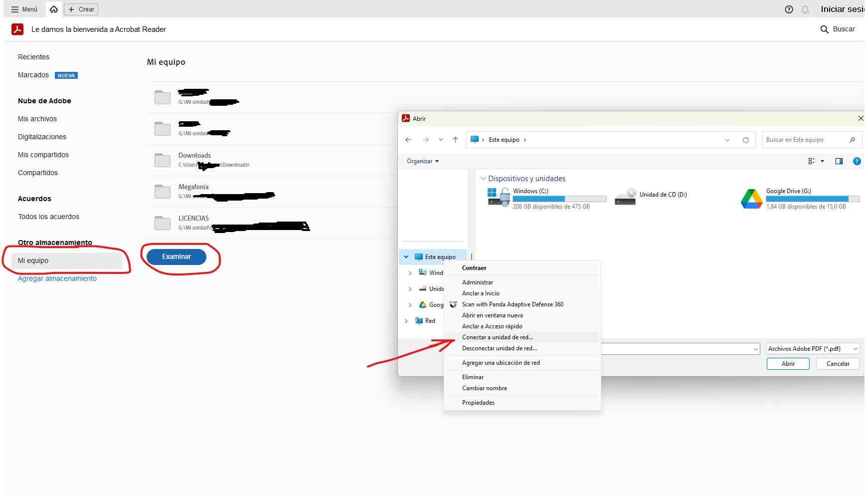This screenshot has width=868, height=495.
Task: Click the folder icon beside Downloads
Action: (163, 160)
